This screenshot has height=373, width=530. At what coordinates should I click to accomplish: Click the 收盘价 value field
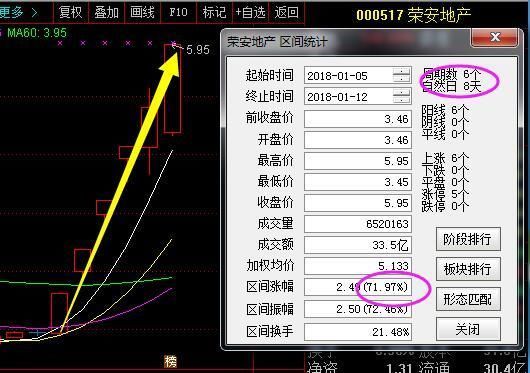(358, 203)
